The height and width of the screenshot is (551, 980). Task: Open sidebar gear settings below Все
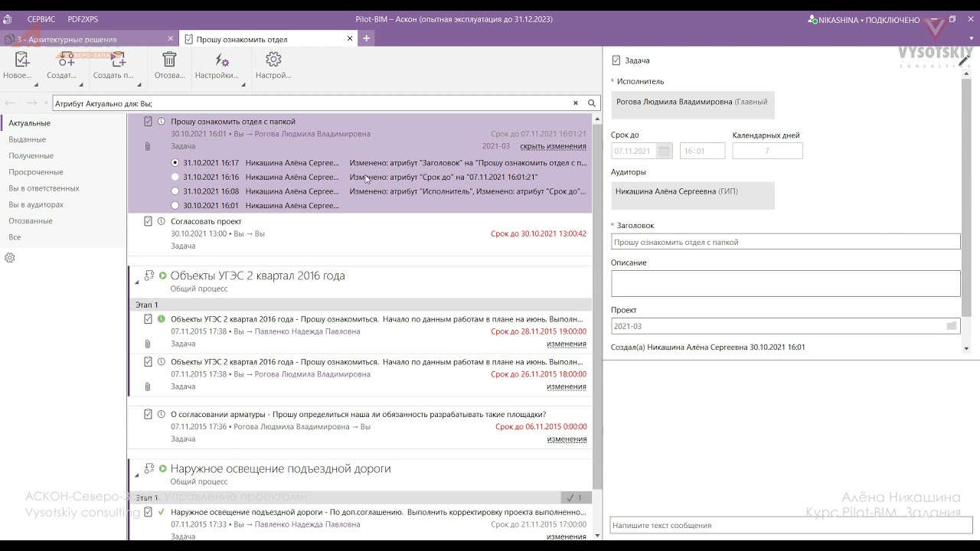click(10, 258)
